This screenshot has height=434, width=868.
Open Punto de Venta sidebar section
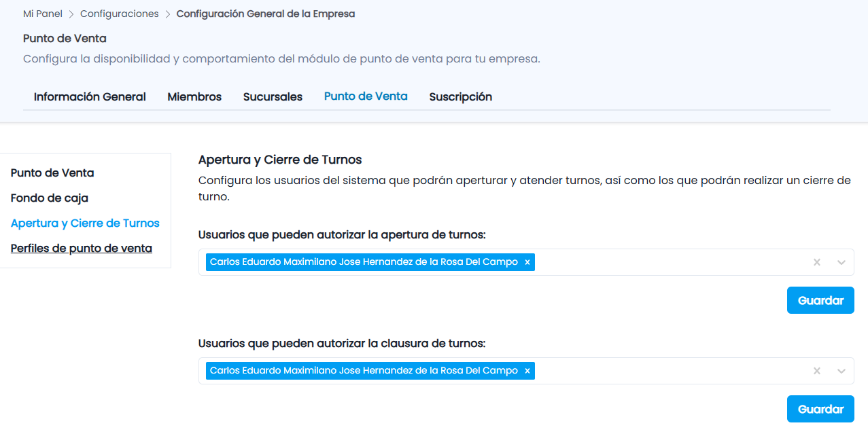tap(52, 173)
